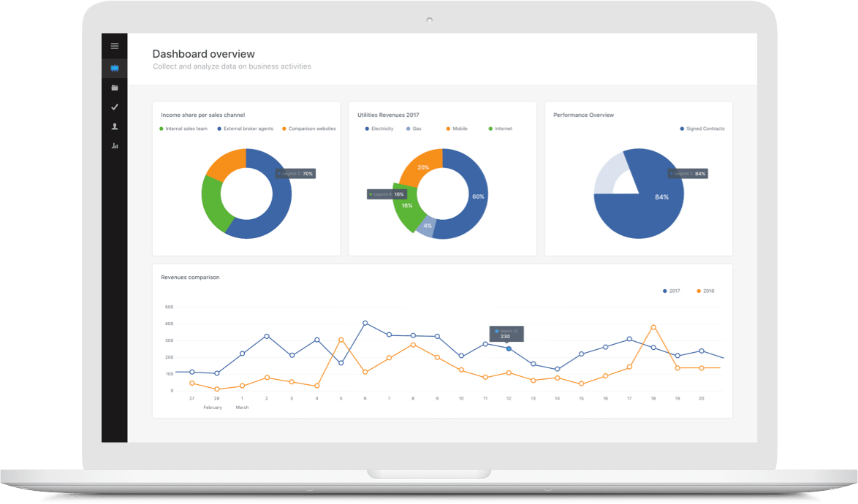Open the user profile icon in the sidebar

[x=114, y=126]
